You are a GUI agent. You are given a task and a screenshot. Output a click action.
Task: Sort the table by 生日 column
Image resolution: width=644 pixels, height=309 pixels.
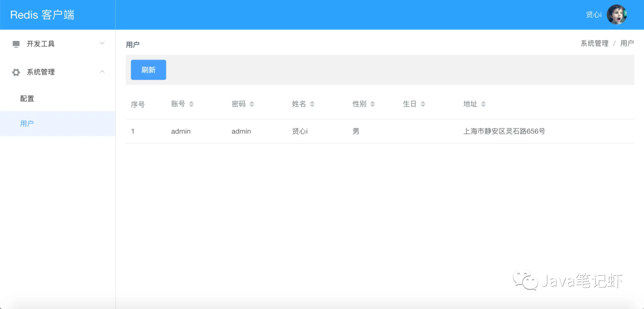423,104
